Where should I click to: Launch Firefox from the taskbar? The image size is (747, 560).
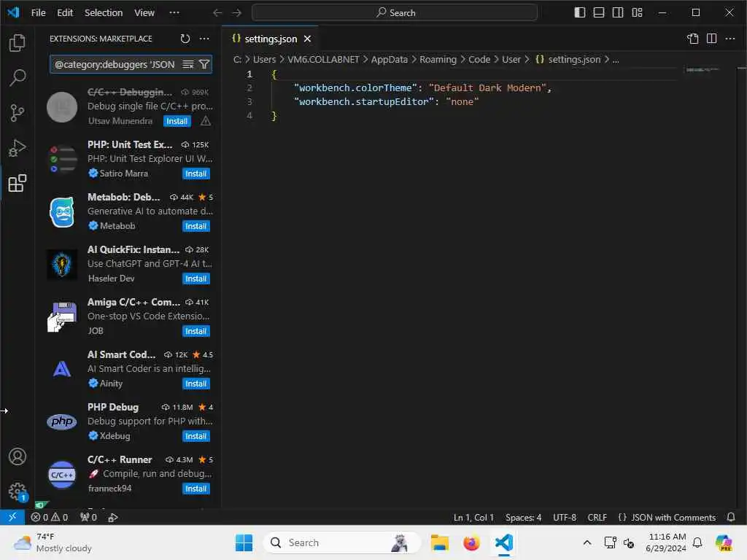coord(472,542)
